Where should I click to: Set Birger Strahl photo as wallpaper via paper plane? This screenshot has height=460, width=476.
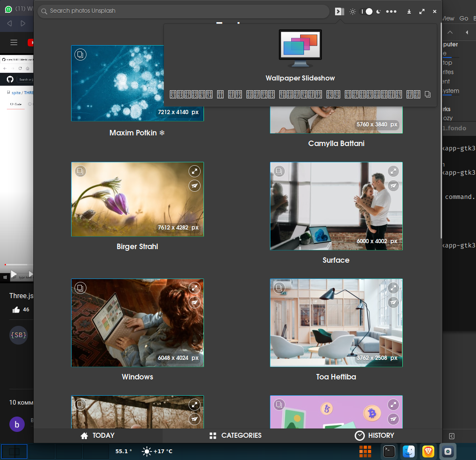195,186
